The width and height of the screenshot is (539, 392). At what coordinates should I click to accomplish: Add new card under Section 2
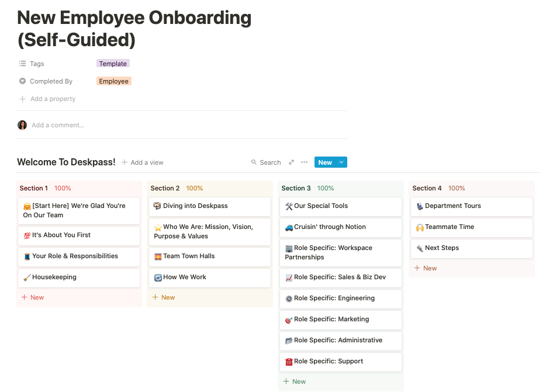164,297
